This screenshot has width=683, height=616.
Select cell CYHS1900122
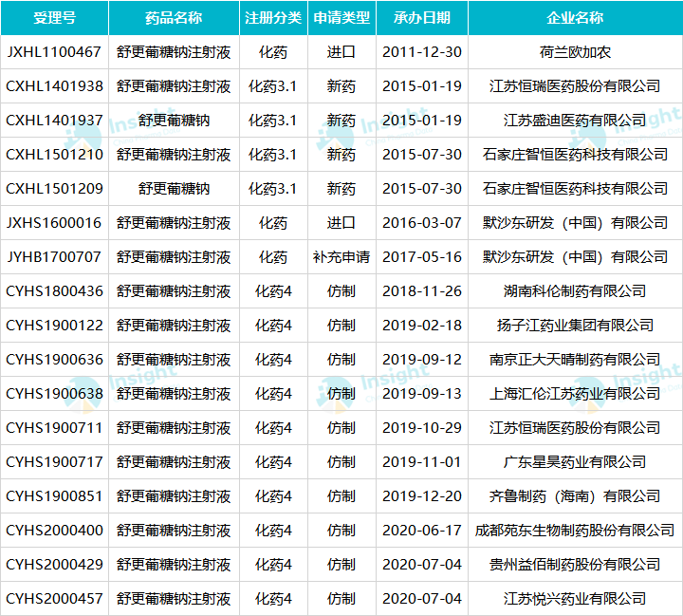point(54,326)
